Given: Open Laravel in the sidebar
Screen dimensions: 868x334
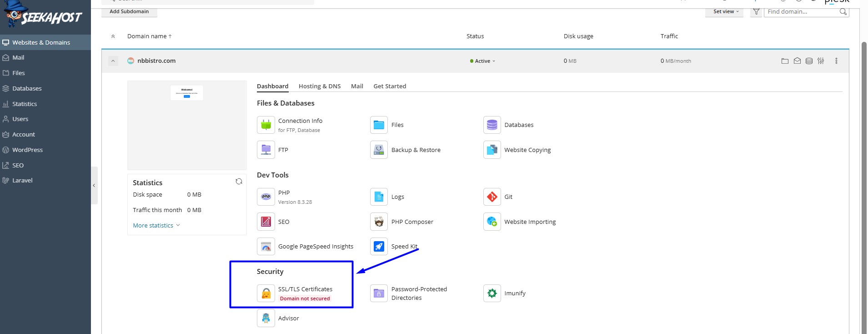Looking at the screenshot, I should (x=45, y=180).
